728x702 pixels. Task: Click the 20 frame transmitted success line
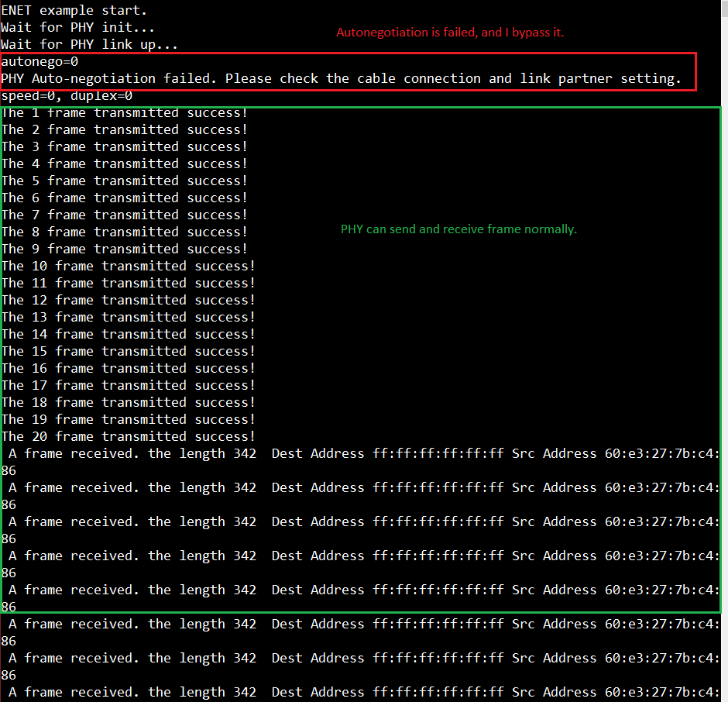click(x=128, y=436)
